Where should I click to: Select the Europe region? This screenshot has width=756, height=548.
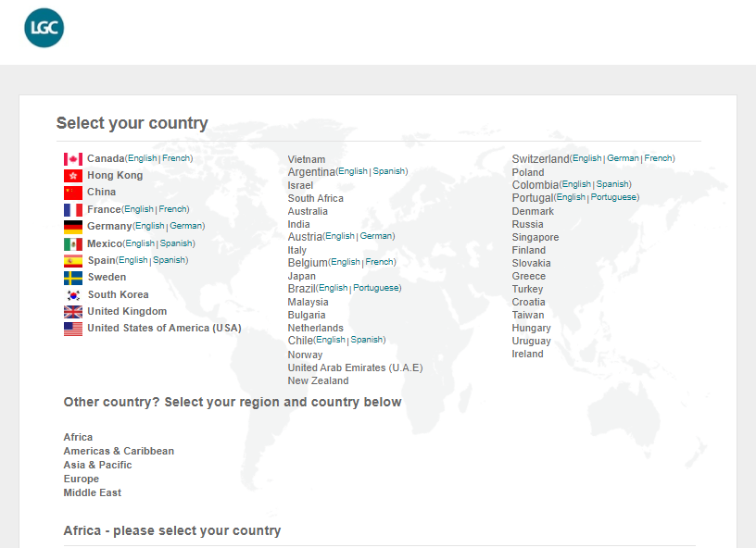pos(81,479)
